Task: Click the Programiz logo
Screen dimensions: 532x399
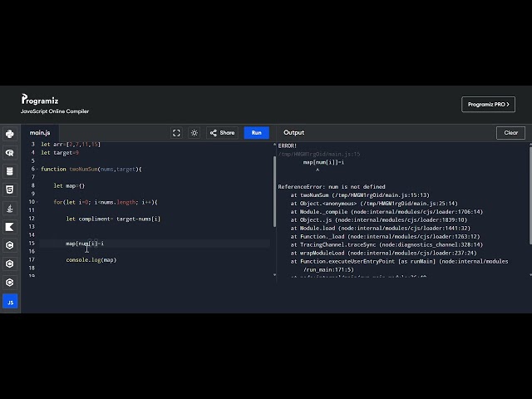Action: tap(40, 100)
